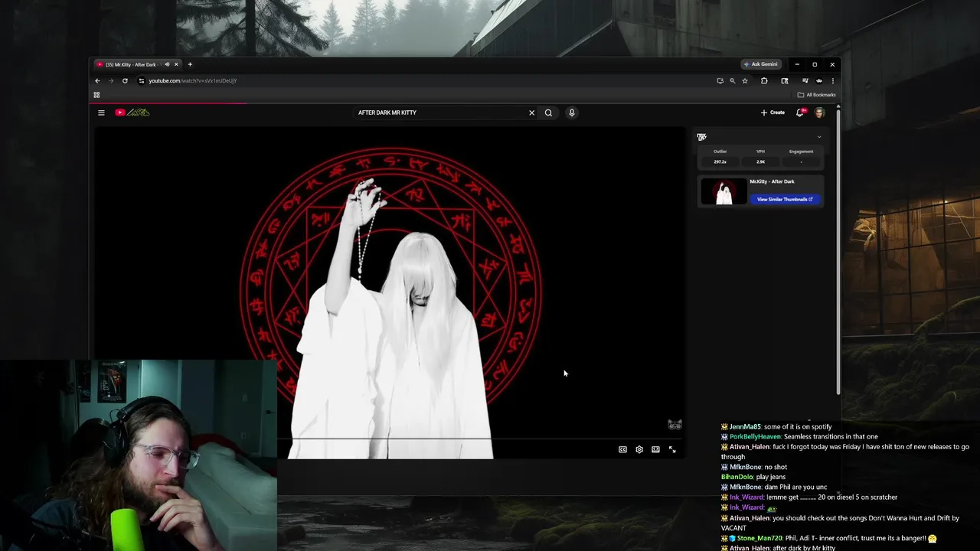
Task: Open Chrome media controls icon
Action: pos(805,80)
